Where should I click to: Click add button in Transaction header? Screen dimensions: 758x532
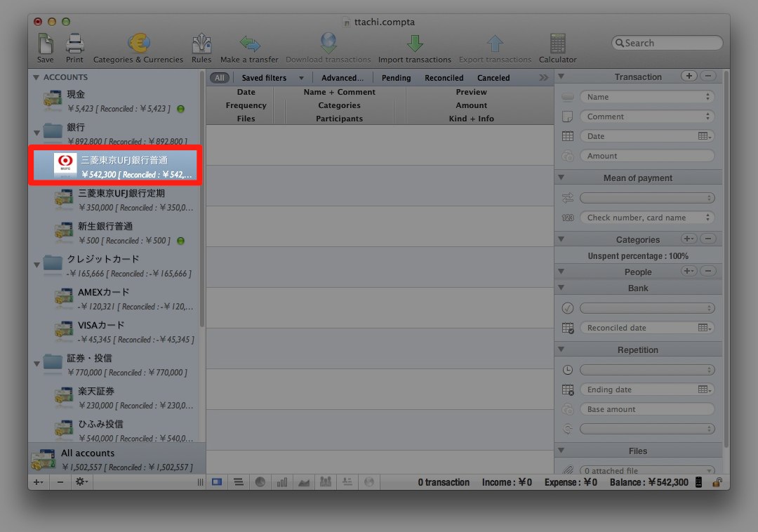point(689,76)
